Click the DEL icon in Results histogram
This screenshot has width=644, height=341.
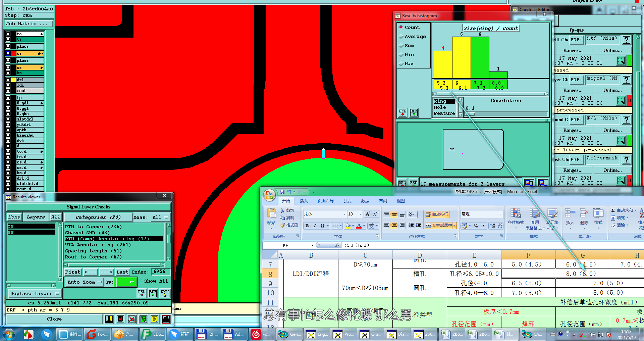point(402,113)
